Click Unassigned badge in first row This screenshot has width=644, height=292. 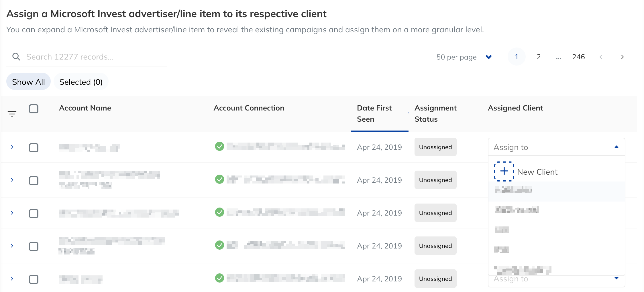pos(435,147)
